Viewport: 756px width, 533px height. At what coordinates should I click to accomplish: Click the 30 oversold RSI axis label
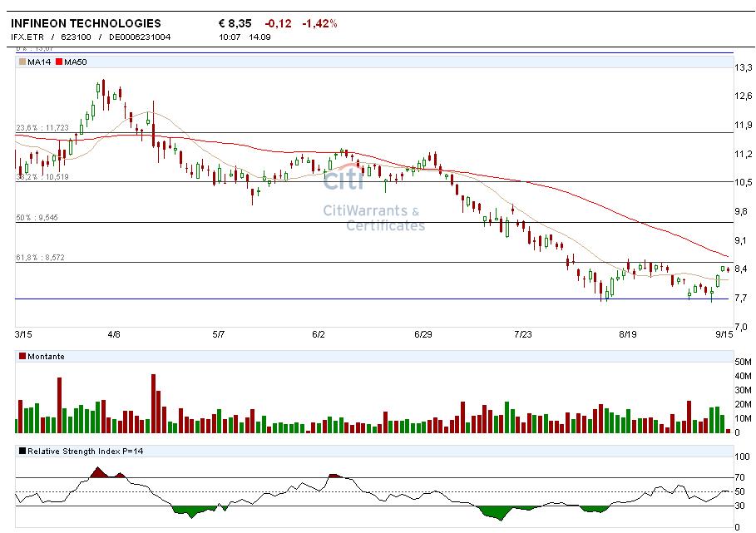[740, 506]
